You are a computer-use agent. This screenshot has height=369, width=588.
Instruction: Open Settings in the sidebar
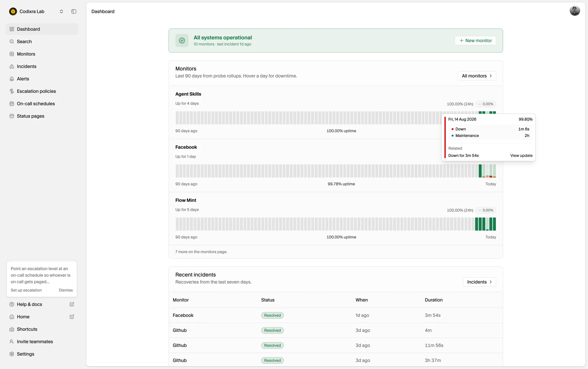point(42,354)
